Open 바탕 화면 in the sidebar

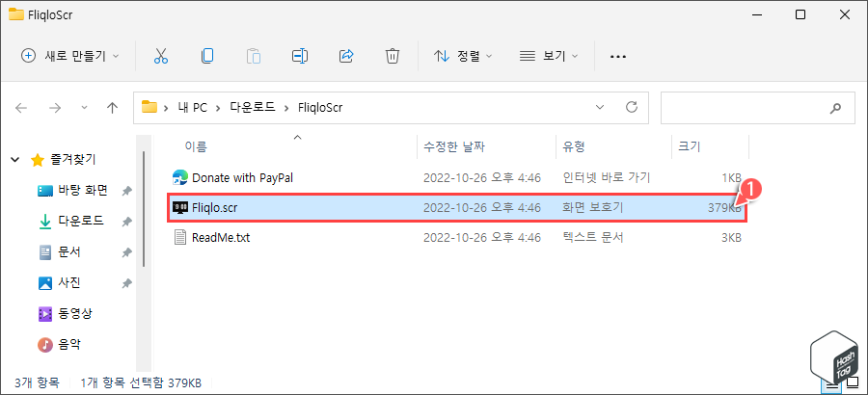[x=83, y=191]
